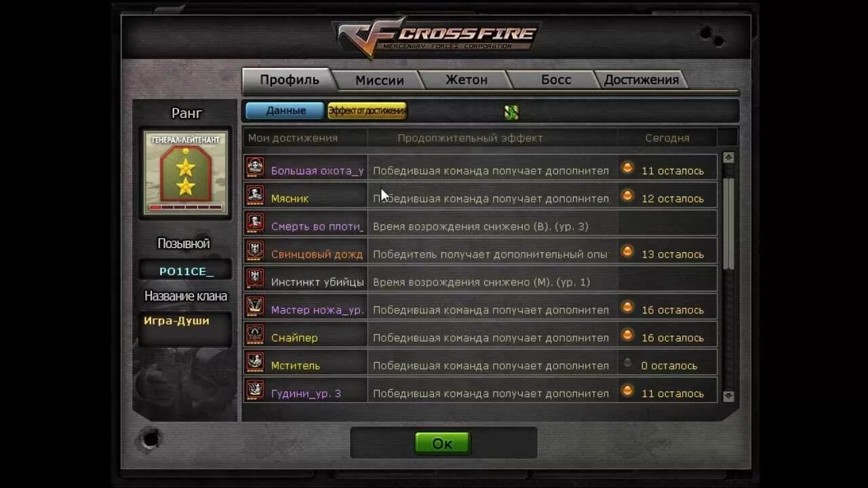The width and height of the screenshot is (868, 488).
Task: Toggle the orange dot for Снайпер row
Action: [x=627, y=334]
